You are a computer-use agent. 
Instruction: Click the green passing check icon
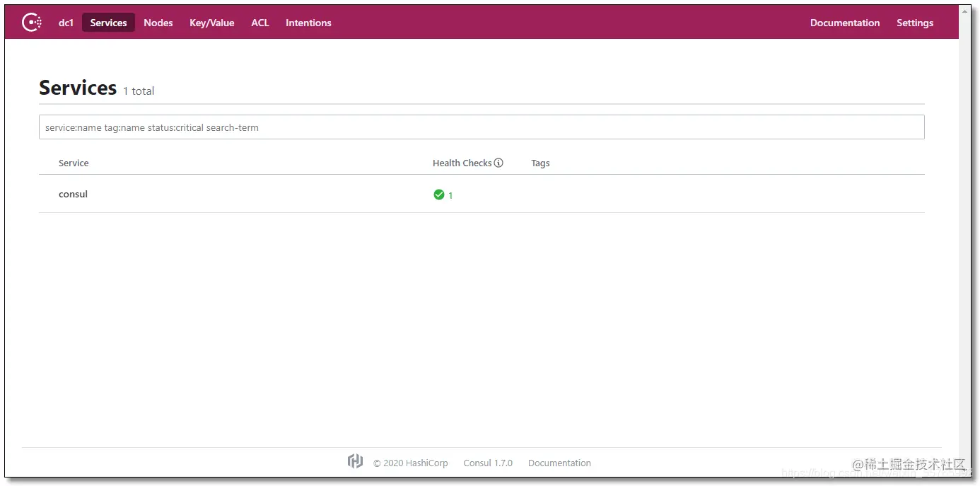(x=439, y=195)
